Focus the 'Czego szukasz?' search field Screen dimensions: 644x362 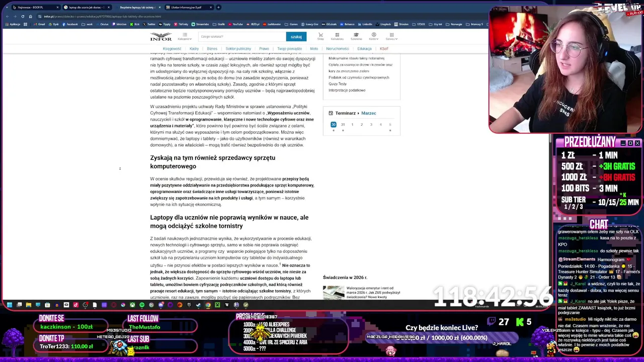point(242,37)
